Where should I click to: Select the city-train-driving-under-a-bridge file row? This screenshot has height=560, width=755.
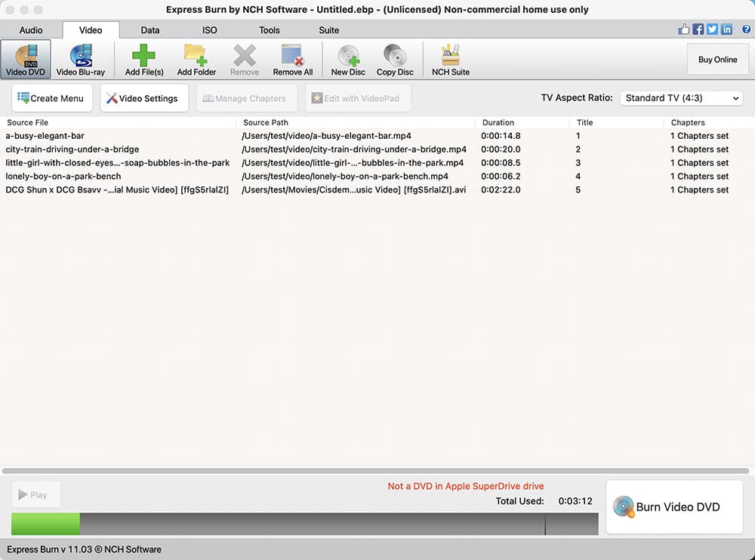coord(72,149)
